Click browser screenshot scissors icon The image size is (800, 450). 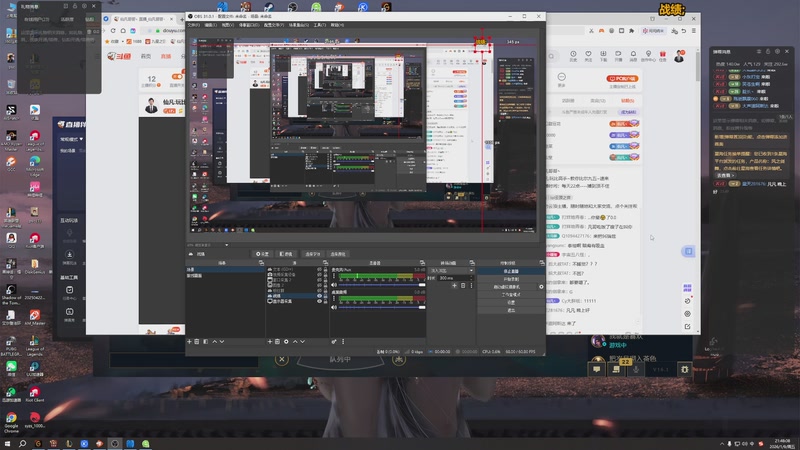coord(591,31)
